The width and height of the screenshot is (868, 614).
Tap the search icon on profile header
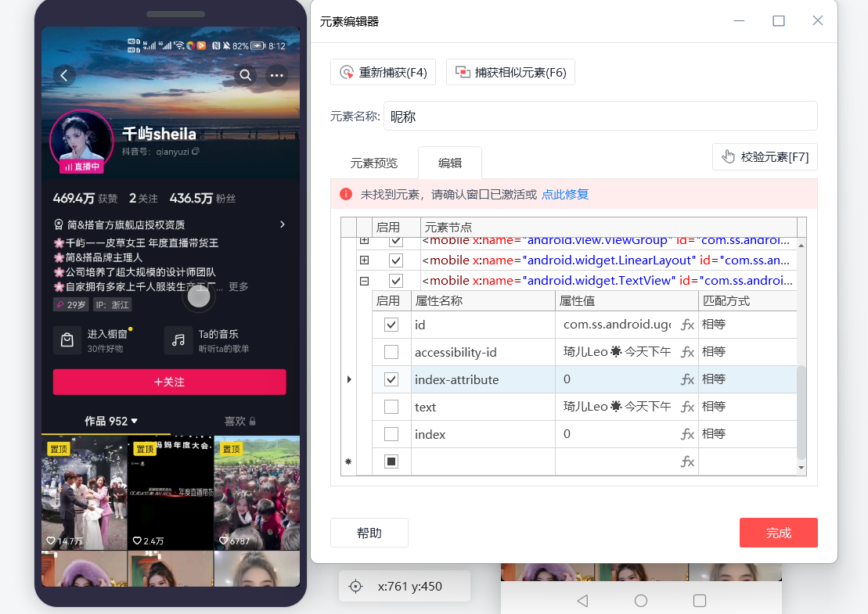[x=246, y=75]
